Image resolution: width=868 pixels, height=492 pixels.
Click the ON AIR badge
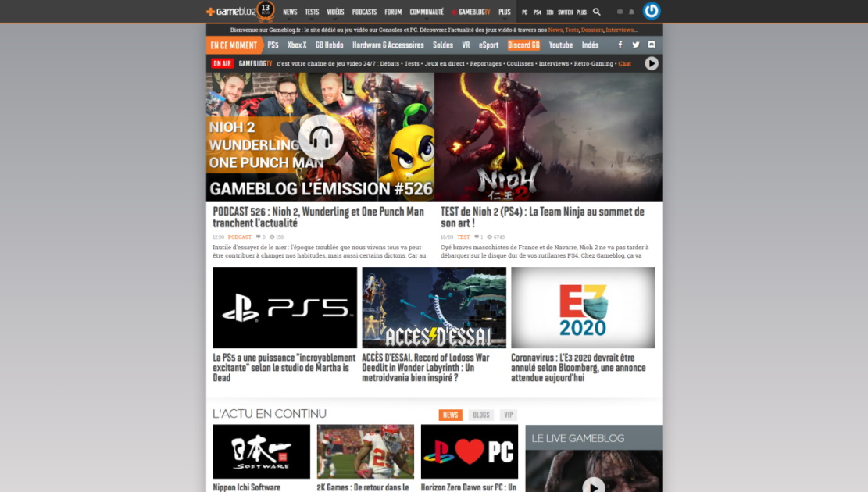tap(222, 63)
